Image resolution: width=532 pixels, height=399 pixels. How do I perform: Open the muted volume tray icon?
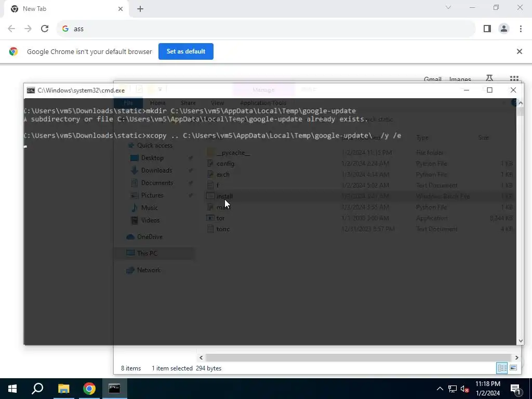click(464, 389)
